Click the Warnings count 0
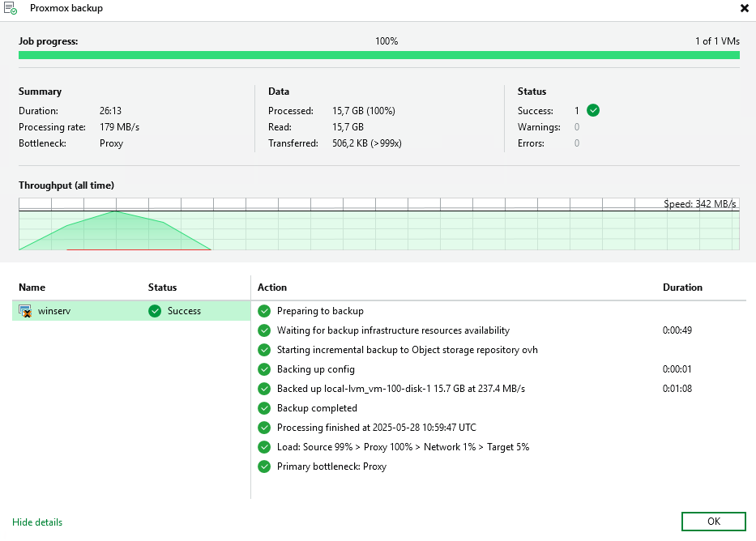Screen dimensions: 756x541 (577, 127)
